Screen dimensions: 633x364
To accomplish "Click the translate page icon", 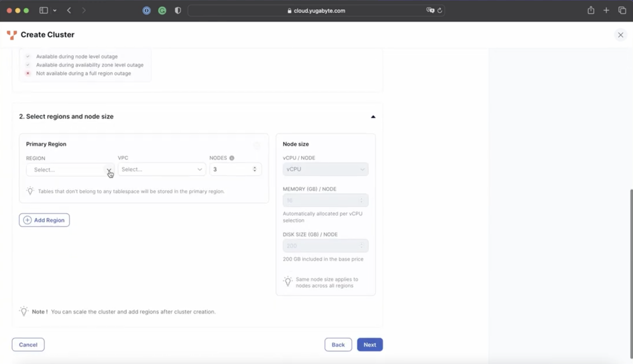I will click(430, 10).
